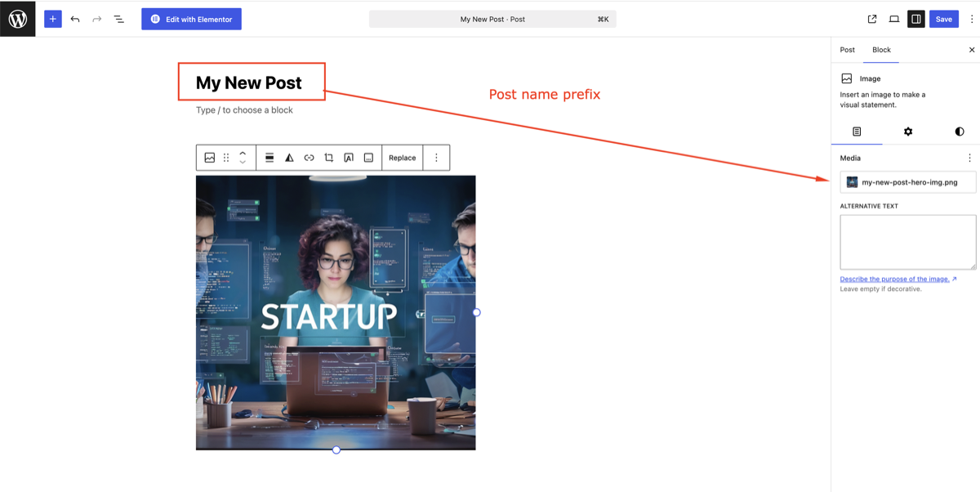
Task: Open Describe the purpose of the image link
Action: click(x=898, y=279)
